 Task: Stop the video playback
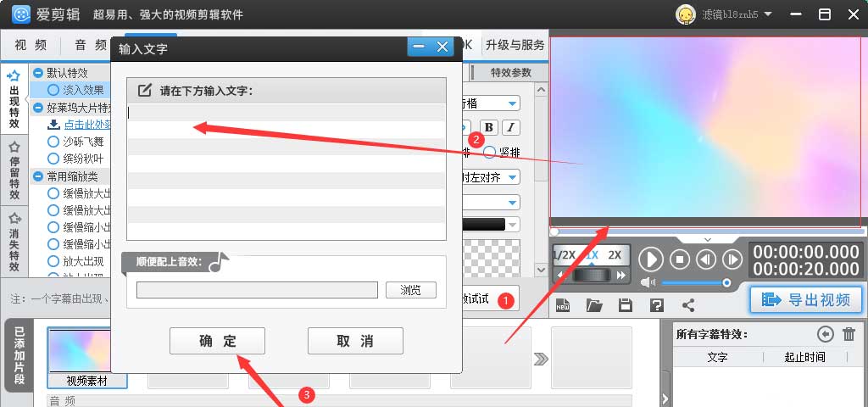click(680, 259)
